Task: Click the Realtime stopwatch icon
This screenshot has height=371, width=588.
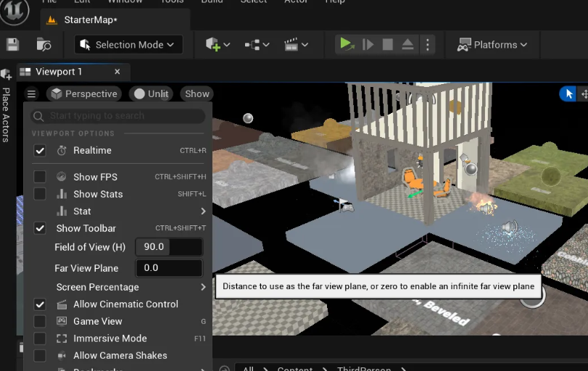Action: coord(62,151)
